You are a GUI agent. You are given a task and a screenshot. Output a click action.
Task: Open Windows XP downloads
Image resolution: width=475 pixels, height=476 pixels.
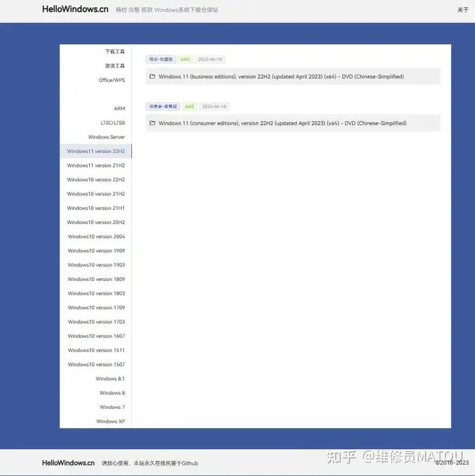tap(110, 421)
